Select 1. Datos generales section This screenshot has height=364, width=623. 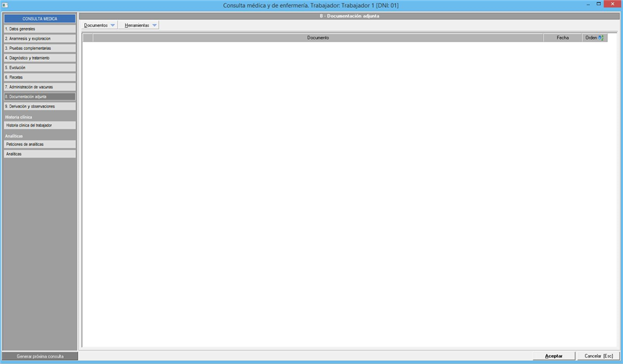coord(40,29)
